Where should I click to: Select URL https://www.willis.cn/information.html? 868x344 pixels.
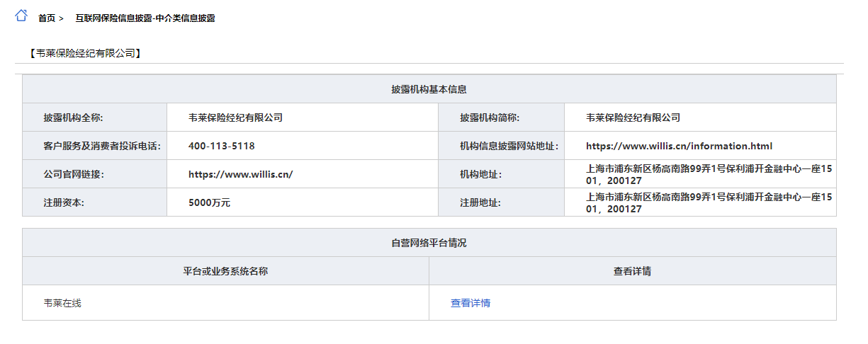(679, 146)
